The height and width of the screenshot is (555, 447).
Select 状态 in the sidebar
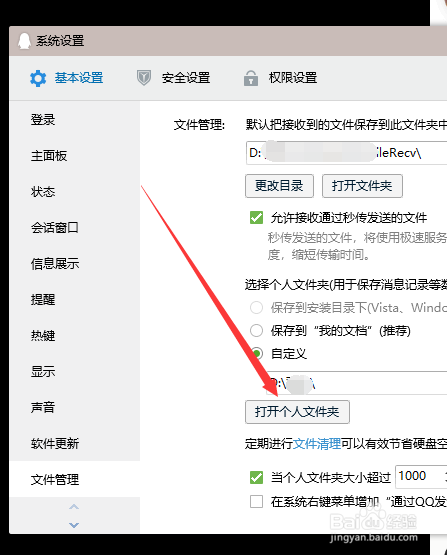click(43, 192)
